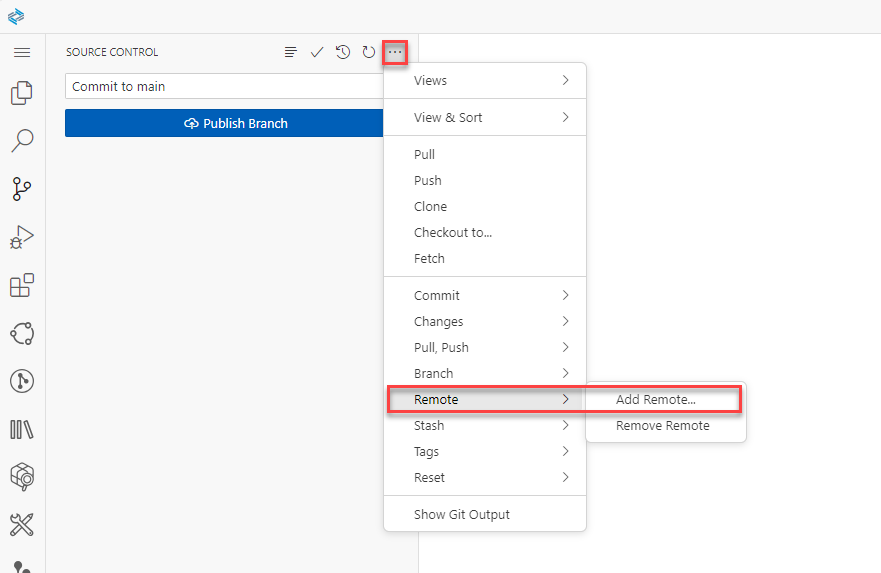Expand the Changes submenu
Viewport: 881px width, 573px height.
click(x=485, y=321)
